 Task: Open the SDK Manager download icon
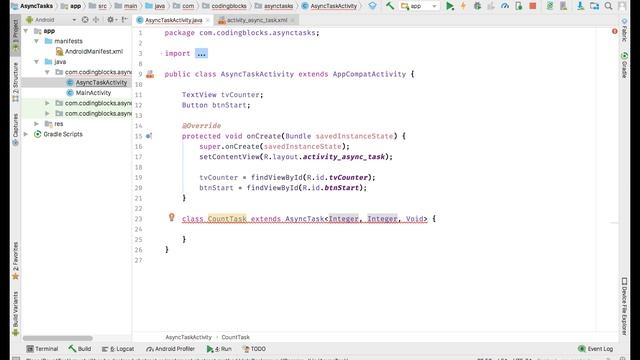tap(580, 6)
